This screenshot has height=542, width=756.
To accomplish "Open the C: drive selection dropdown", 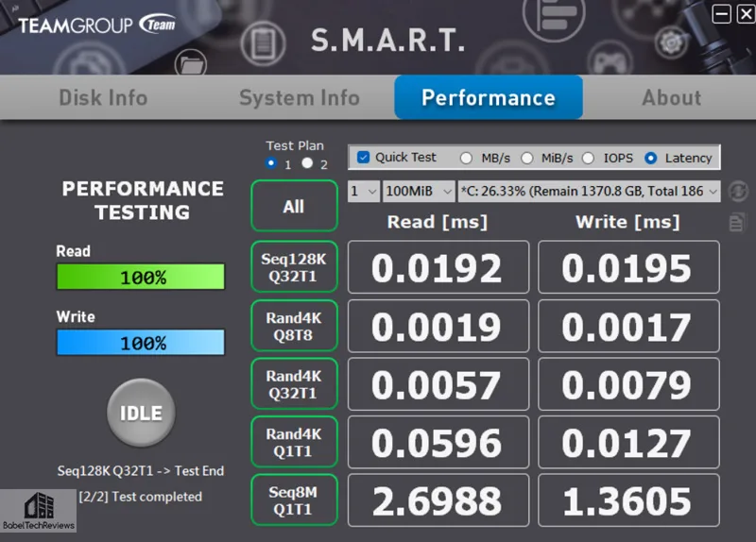I will [x=589, y=192].
